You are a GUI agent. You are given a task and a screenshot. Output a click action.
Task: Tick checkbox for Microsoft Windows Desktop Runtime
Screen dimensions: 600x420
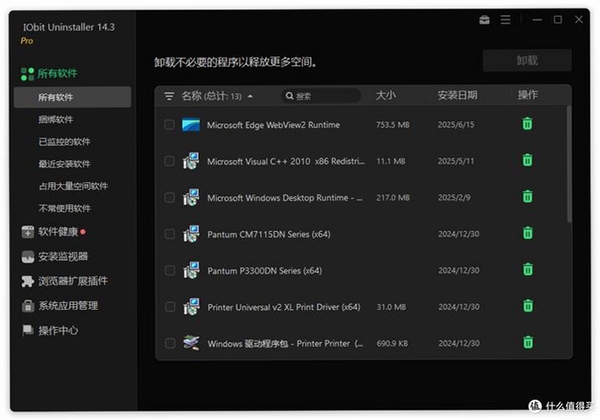[169, 197]
